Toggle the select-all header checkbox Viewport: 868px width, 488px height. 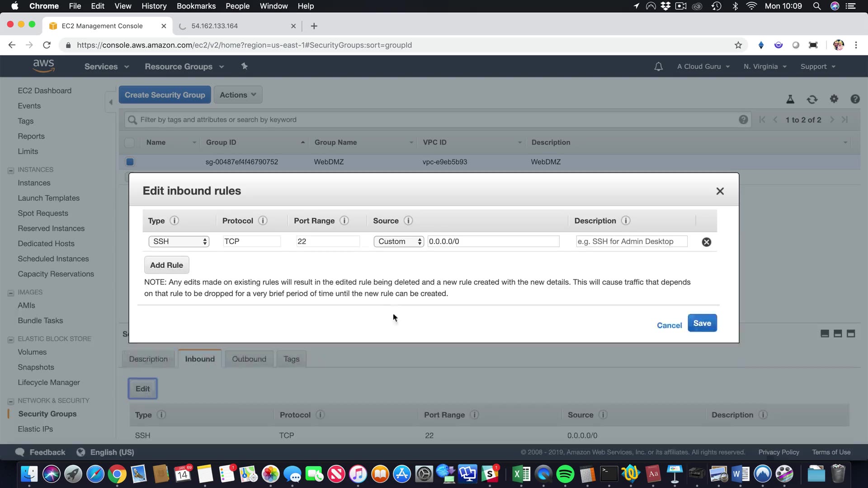point(129,142)
